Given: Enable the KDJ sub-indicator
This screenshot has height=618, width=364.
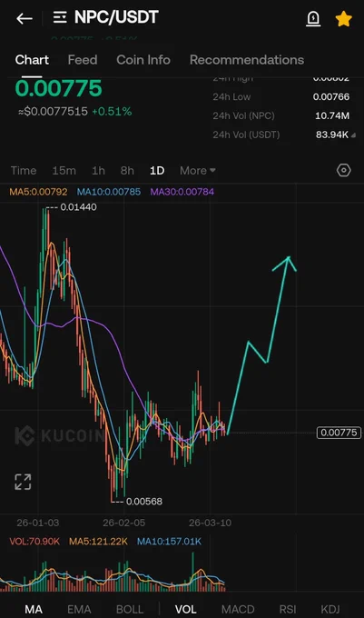Looking at the screenshot, I should point(330,609).
